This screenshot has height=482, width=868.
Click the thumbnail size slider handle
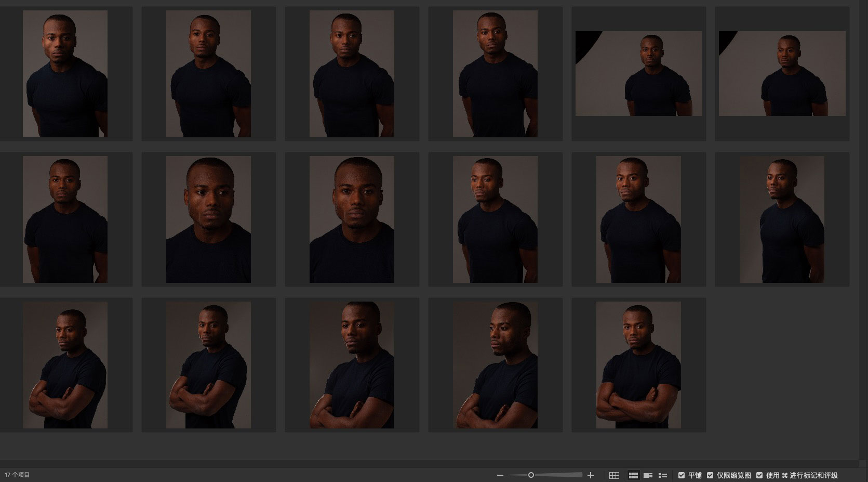(531, 475)
